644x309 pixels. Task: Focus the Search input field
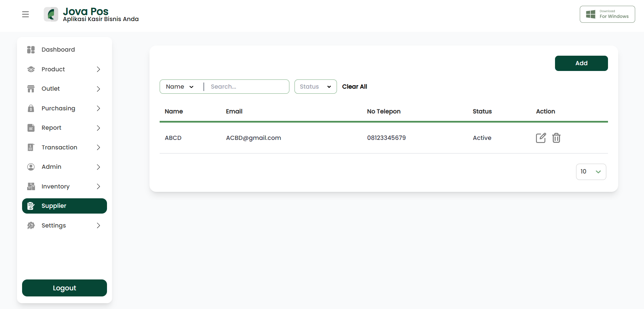point(248,87)
